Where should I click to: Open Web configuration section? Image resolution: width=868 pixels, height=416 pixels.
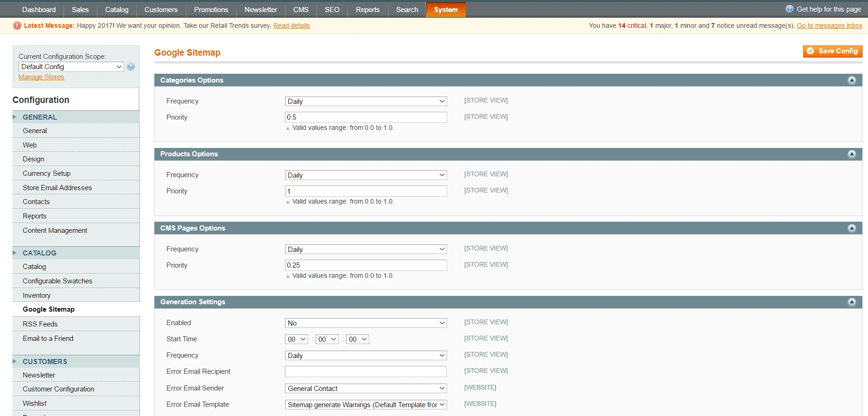tap(76, 145)
